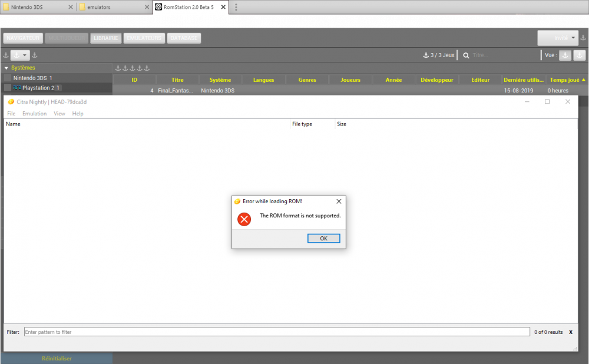Image resolution: width=589 pixels, height=364 pixels.
Task: Open Citra's View menu
Action: [x=59, y=114]
